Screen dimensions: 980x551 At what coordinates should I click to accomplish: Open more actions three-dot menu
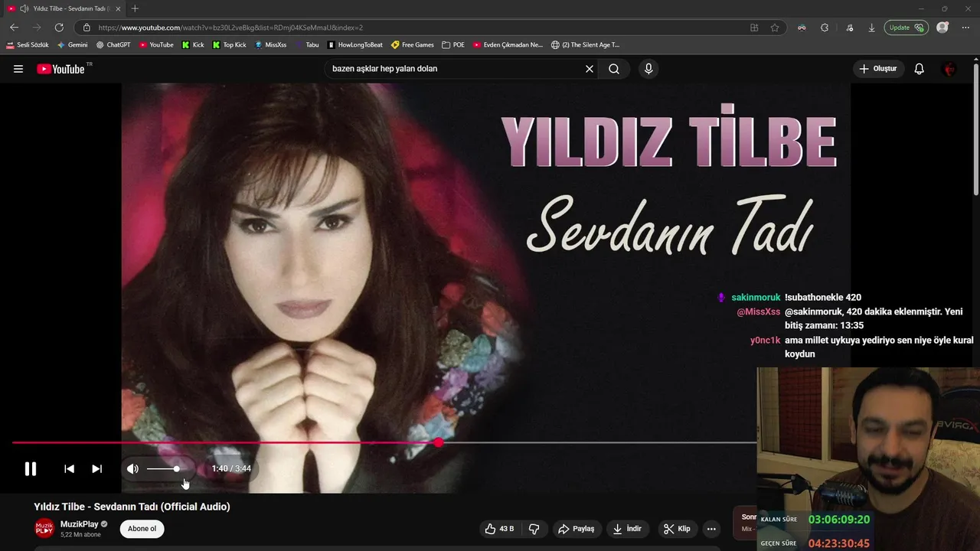[711, 529]
